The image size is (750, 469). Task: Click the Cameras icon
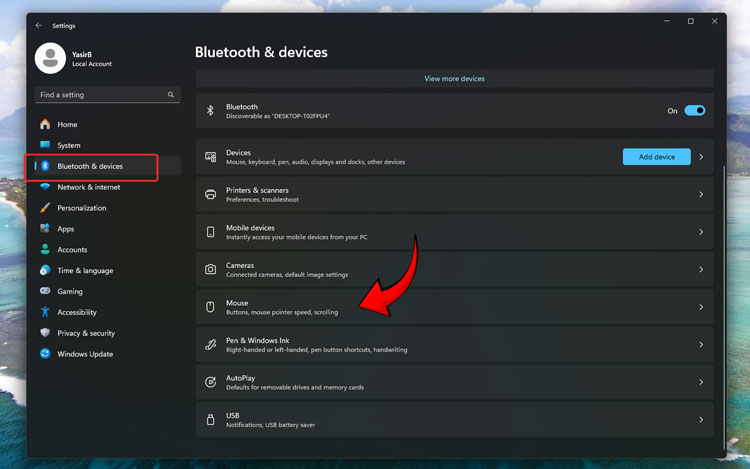[x=210, y=269]
